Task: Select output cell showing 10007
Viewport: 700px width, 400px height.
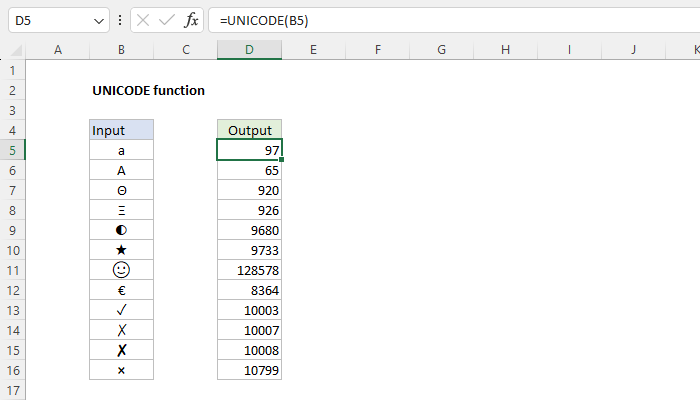Action: point(250,330)
